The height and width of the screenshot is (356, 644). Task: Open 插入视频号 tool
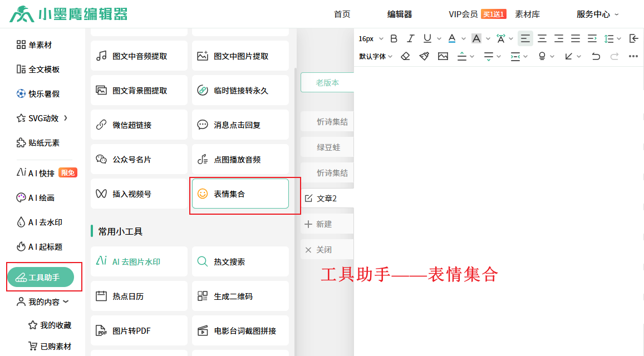[x=139, y=194]
